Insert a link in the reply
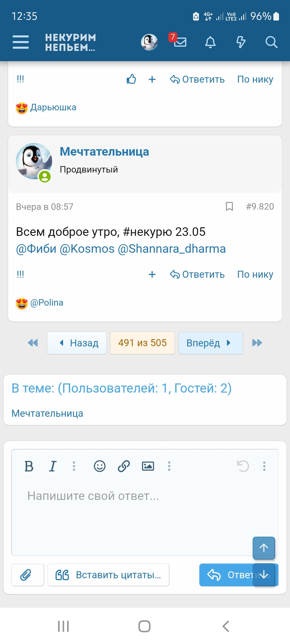 [124, 466]
